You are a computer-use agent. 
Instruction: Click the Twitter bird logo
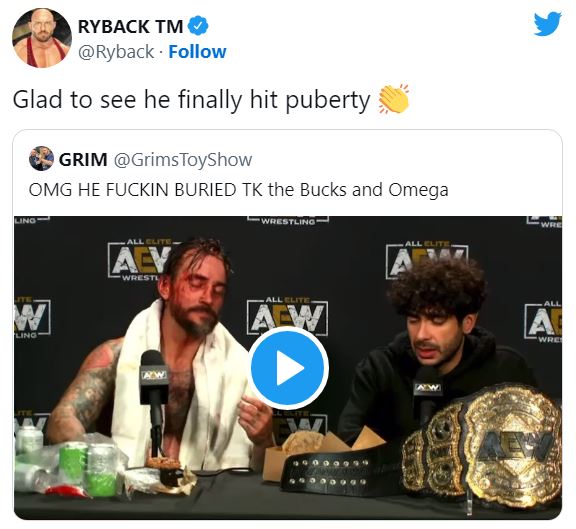coord(547,24)
